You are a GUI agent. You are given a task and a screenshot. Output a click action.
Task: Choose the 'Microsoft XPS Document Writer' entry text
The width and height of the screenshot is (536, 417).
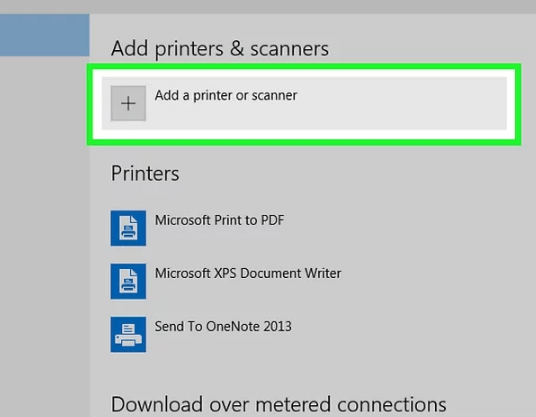(248, 273)
